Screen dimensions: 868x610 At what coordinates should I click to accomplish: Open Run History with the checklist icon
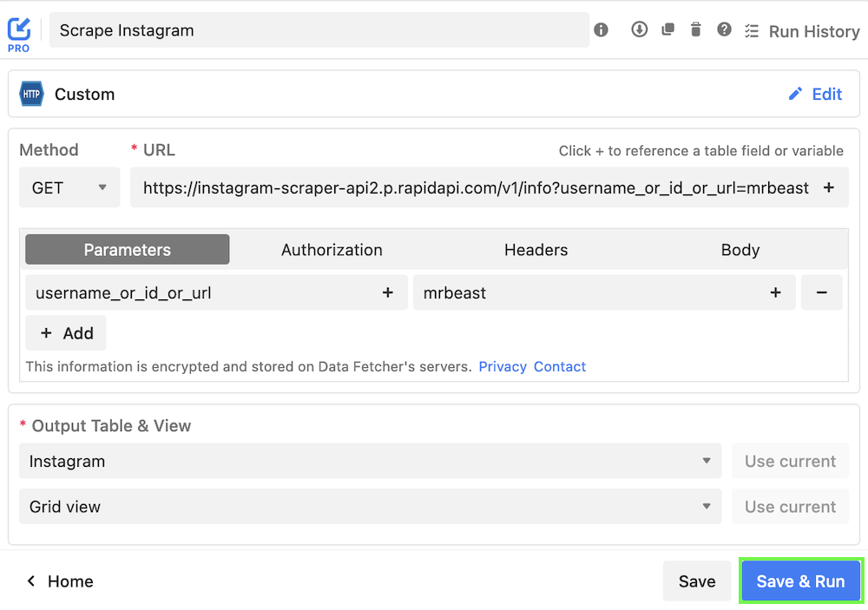click(x=753, y=30)
